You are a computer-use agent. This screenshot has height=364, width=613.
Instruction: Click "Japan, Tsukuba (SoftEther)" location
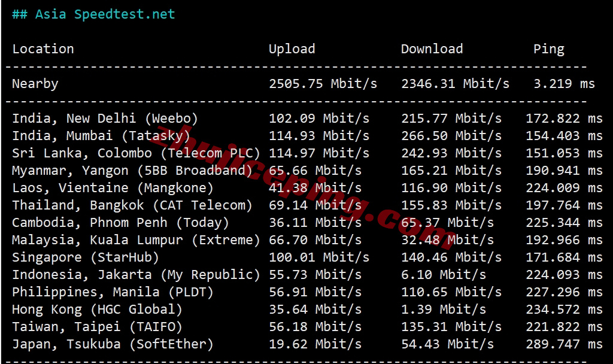(113, 344)
